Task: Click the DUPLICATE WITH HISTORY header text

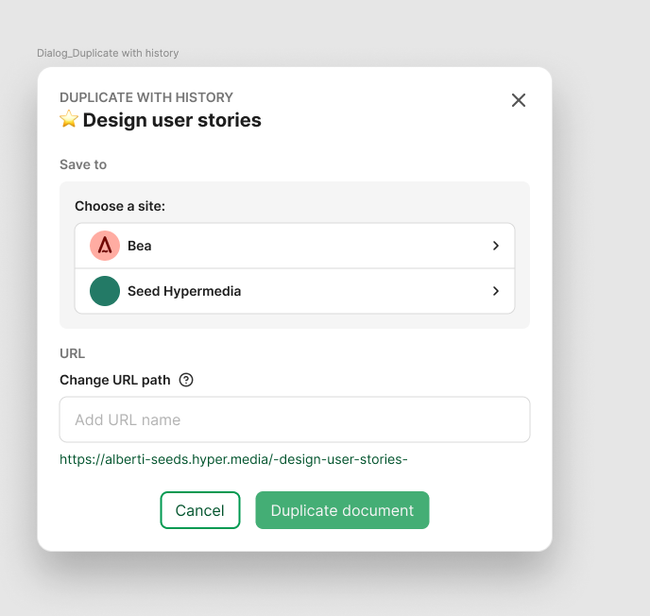Action: (146, 97)
